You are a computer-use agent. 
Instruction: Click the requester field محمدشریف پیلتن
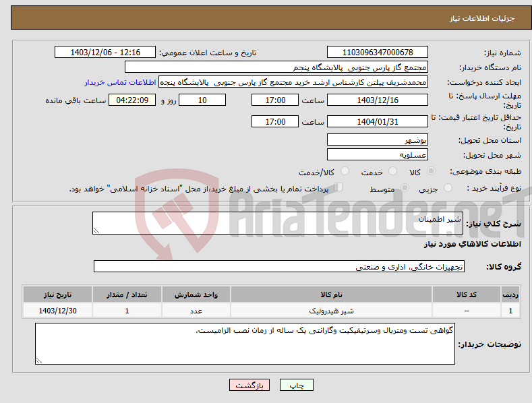(293, 82)
